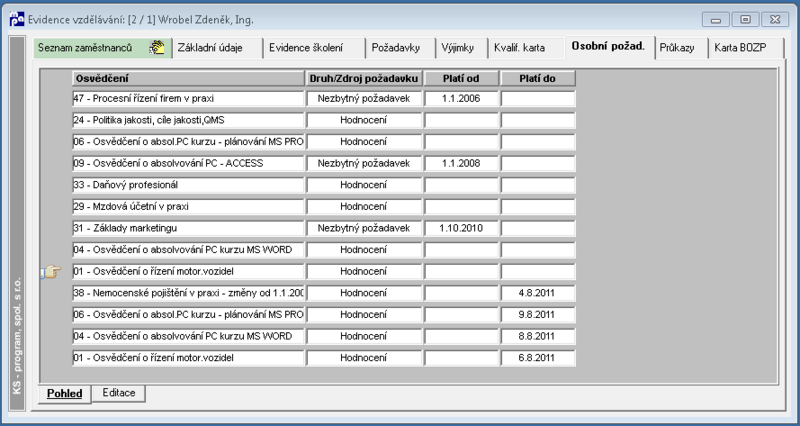The width and height of the screenshot is (800, 426).
Task: Select row 09 - Osvědčení o absolvování PC - ACCESS
Action: (x=188, y=163)
